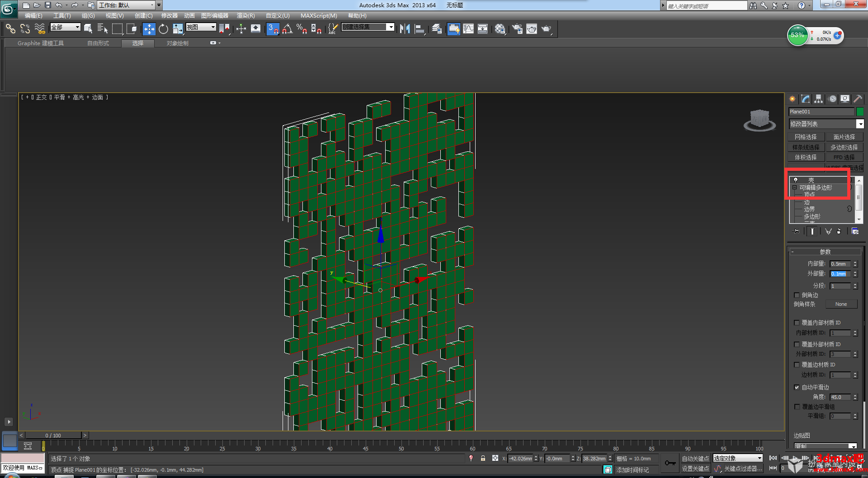Switch to the 对象绘制 ribbon tab
Image resolution: width=868 pixels, height=478 pixels.
tap(177, 43)
